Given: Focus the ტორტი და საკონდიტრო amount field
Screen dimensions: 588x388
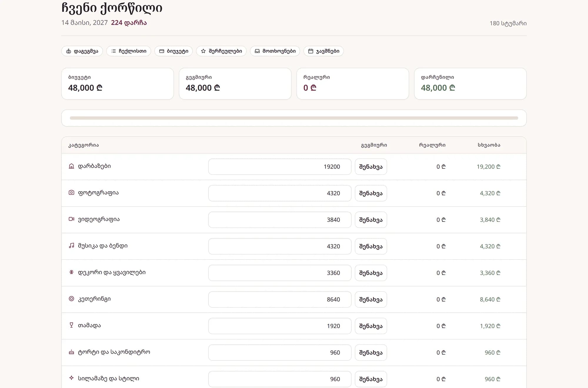Looking at the screenshot, I should [x=280, y=352].
